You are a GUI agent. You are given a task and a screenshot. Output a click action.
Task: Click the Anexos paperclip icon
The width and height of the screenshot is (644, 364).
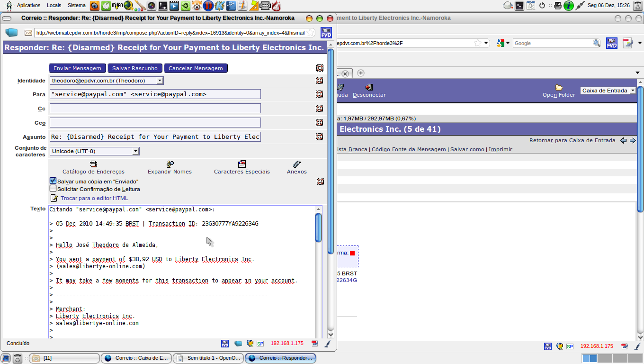coord(297,164)
